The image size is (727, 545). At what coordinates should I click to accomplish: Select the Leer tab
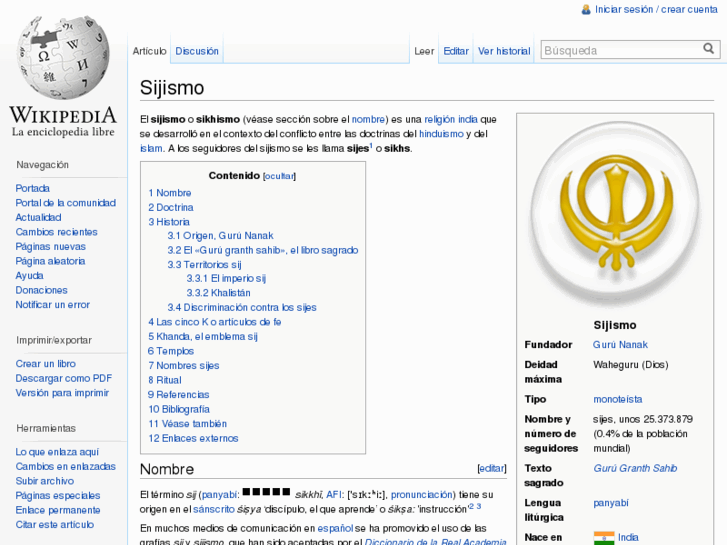coord(424,51)
